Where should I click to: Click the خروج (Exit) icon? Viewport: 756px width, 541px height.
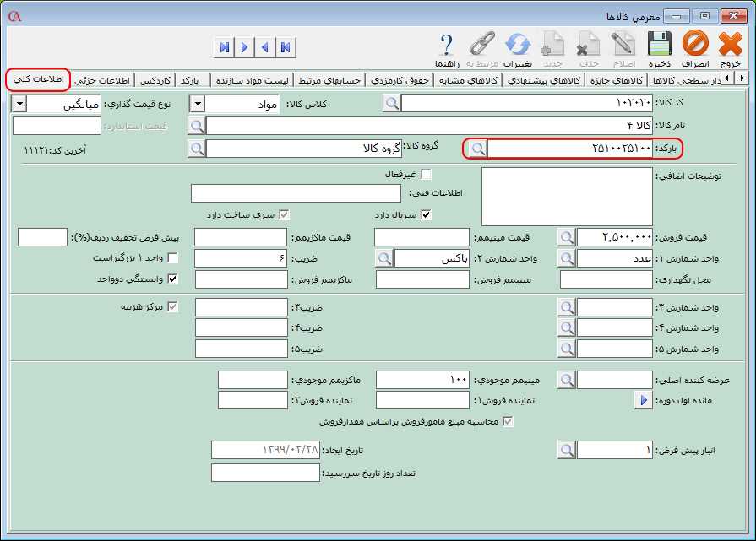(732, 42)
